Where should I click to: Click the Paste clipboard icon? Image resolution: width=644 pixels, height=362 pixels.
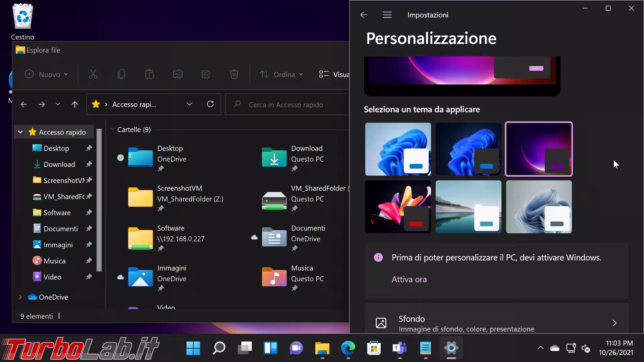(x=150, y=74)
